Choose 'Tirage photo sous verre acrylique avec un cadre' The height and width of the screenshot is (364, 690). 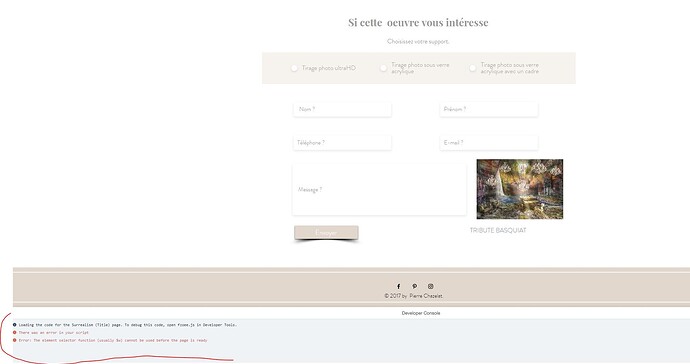tap(473, 68)
